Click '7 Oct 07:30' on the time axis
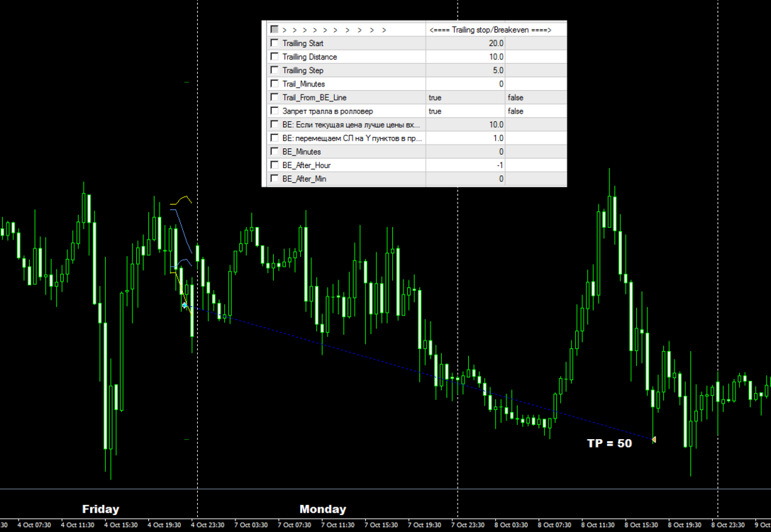 tap(294, 525)
